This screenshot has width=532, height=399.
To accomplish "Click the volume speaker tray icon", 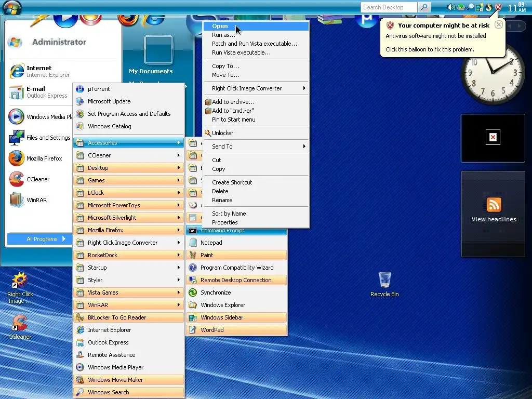I will pos(450,7).
